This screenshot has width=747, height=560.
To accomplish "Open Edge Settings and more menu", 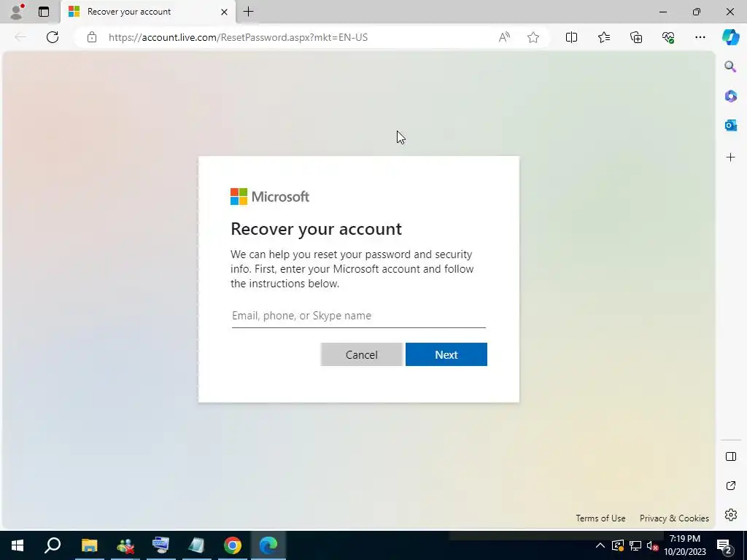I will (700, 37).
